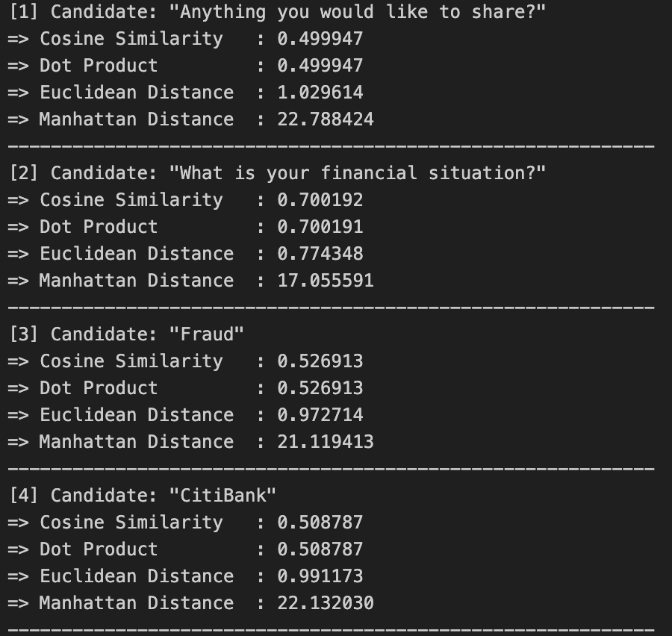
Task: Click the Cosine Similarity line under candidate 1
Action: pos(185,39)
